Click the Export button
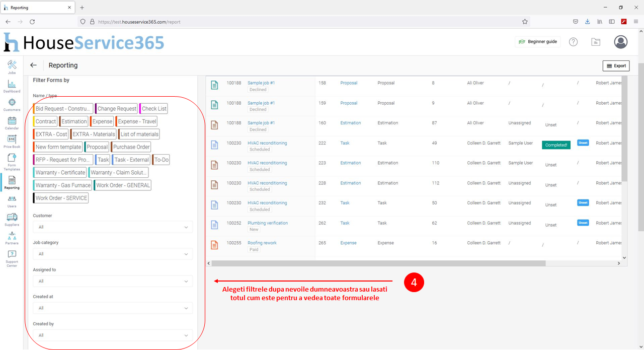This screenshot has width=644, height=350. click(x=616, y=66)
